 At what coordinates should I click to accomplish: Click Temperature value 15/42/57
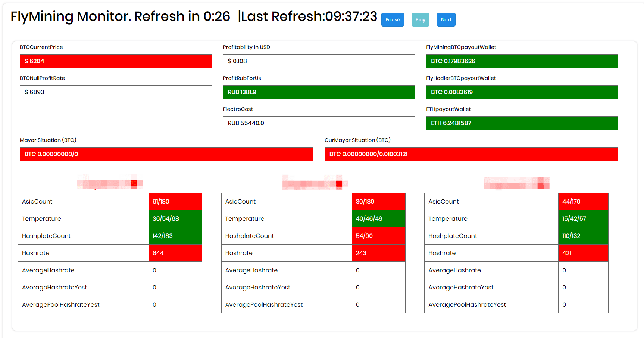click(583, 219)
